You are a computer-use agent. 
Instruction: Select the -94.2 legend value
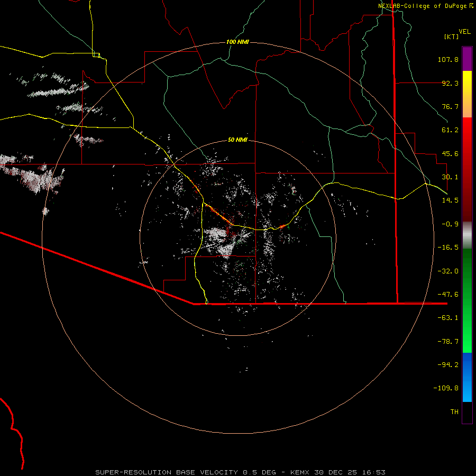coord(448,365)
